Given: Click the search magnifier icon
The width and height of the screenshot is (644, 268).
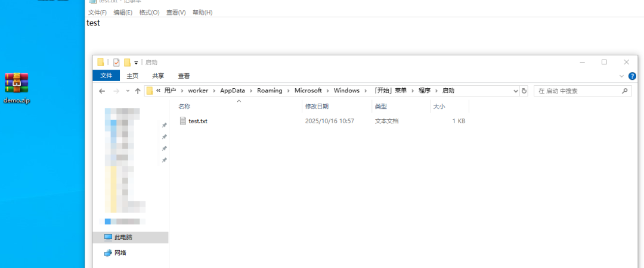Looking at the screenshot, I should click(x=624, y=91).
